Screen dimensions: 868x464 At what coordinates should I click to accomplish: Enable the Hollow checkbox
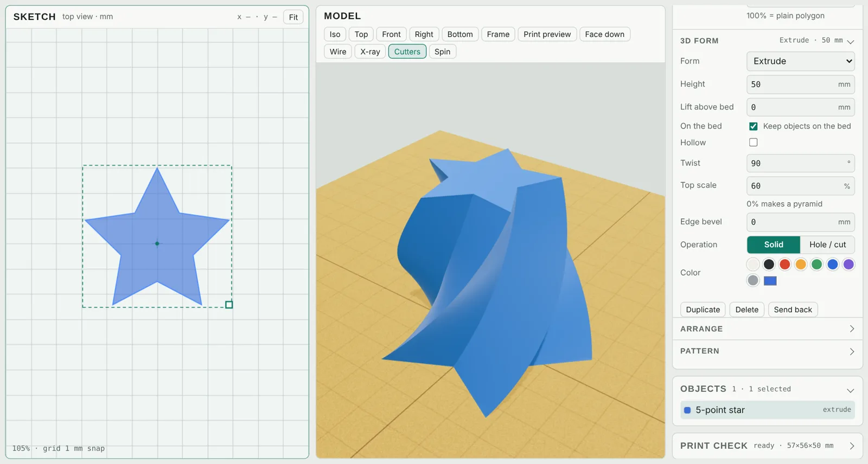tap(754, 143)
